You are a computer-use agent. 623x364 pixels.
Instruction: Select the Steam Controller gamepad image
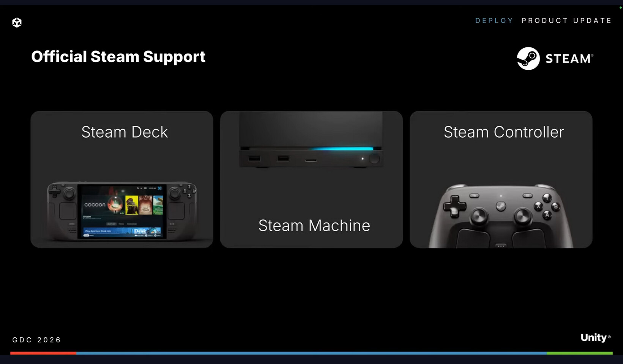[501, 216]
